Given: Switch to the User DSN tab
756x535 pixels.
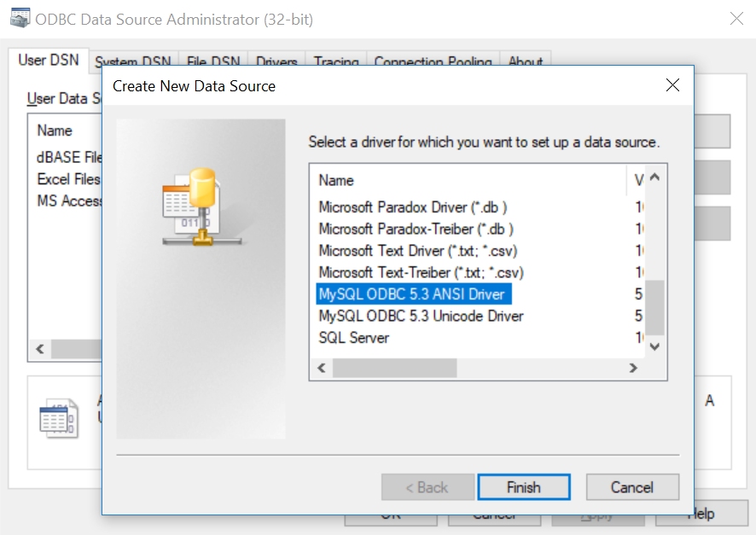Looking at the screenshot, I should (49, 61).
